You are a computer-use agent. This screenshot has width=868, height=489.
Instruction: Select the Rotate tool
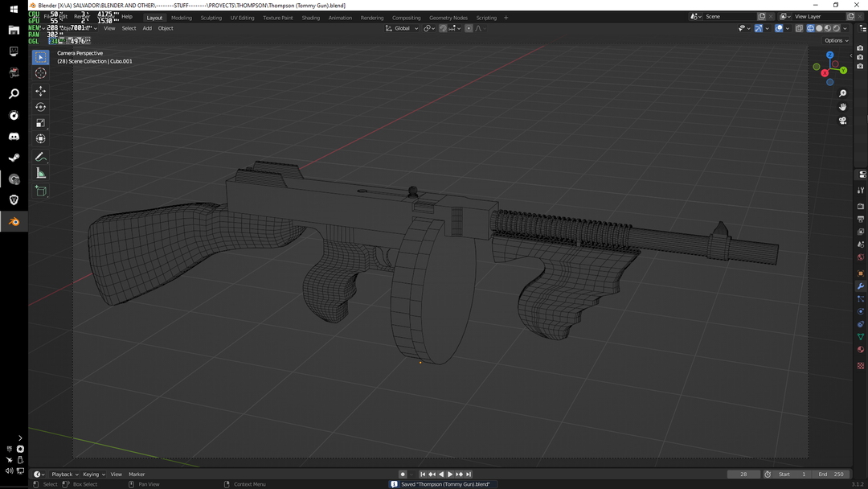pos(40,107)
